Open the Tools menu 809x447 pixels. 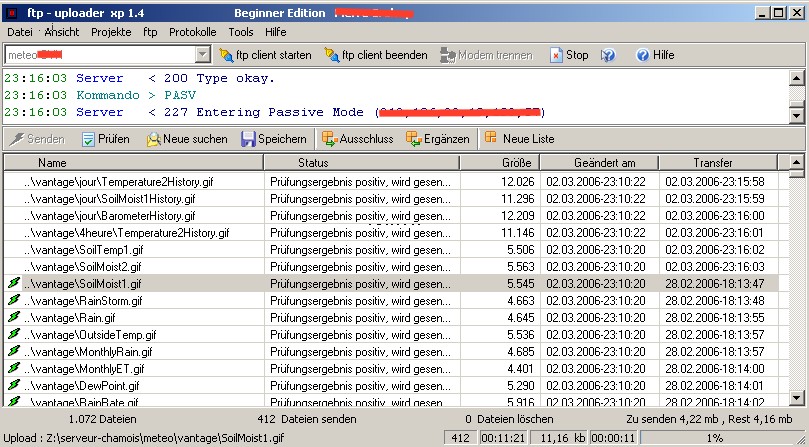pos(240,32)
